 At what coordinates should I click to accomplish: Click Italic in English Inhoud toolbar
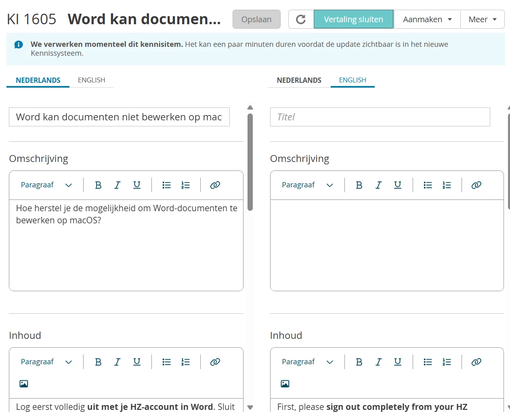378,362
